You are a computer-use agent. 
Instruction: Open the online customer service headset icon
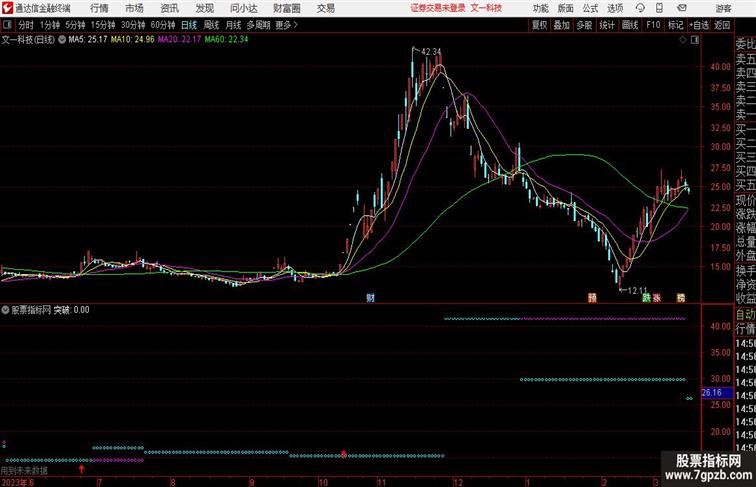click(640, 8)
